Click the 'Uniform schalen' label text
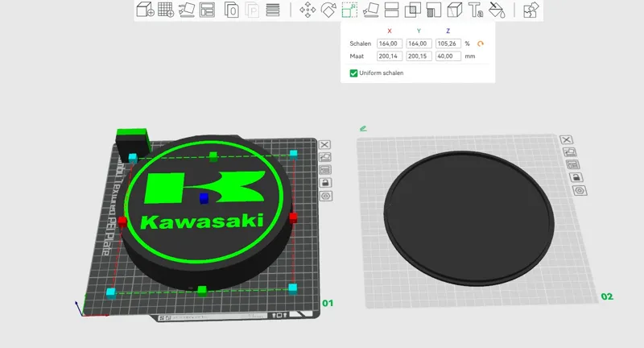Screen dimensions: 644x348 (x=381, y=73)
